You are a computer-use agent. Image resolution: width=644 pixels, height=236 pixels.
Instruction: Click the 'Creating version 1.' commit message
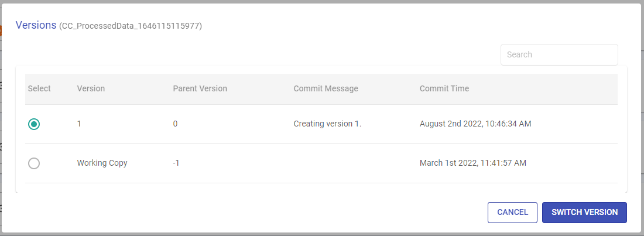pyautogui.click(x=327, y=124)
